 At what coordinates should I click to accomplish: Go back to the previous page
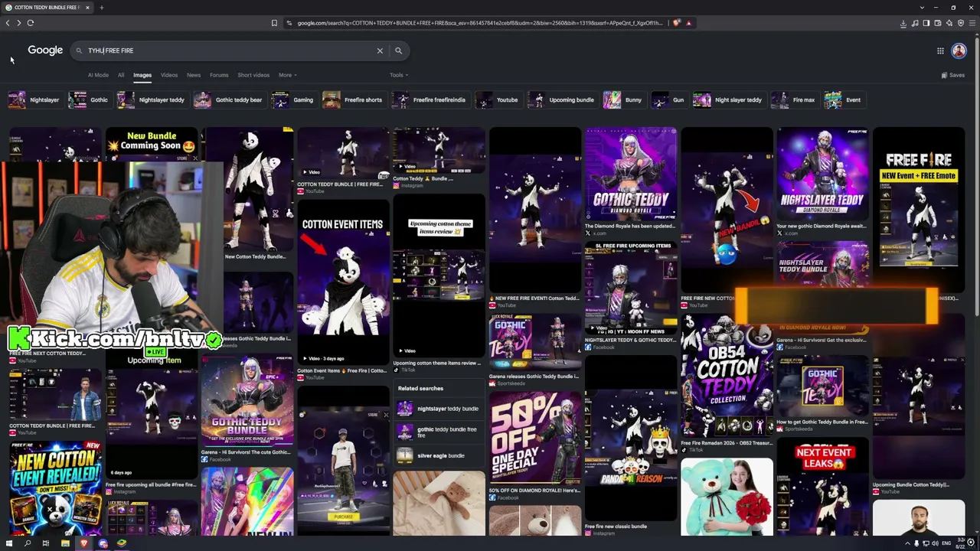pyautogui.click(x=8, y=23)
